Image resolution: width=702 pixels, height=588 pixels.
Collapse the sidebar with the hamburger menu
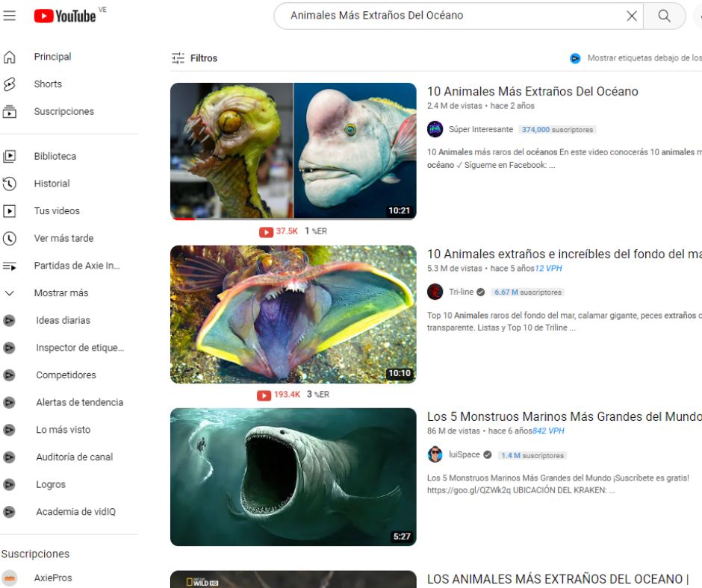[x=10, y=16]
